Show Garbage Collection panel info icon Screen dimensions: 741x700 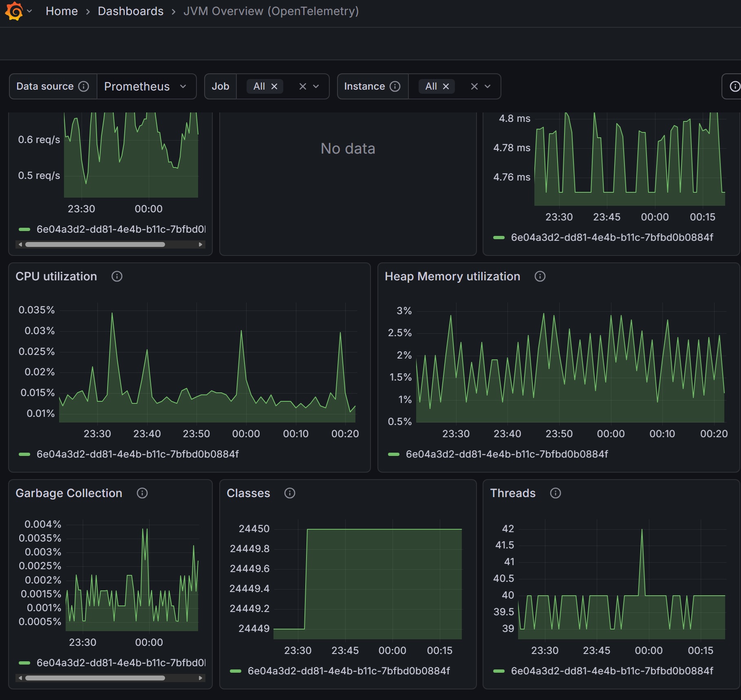point(142,493)
